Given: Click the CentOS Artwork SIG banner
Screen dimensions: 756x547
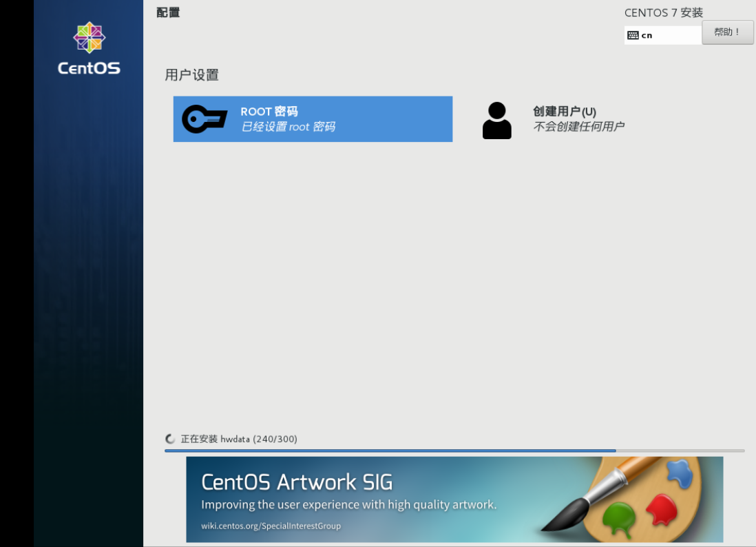Looking at the screenshot, I should [454, 499].
